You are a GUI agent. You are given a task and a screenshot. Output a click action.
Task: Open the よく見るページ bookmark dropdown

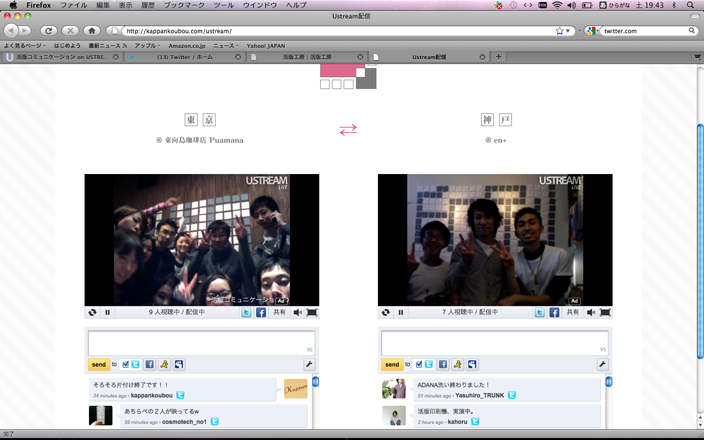pos(24,45)
